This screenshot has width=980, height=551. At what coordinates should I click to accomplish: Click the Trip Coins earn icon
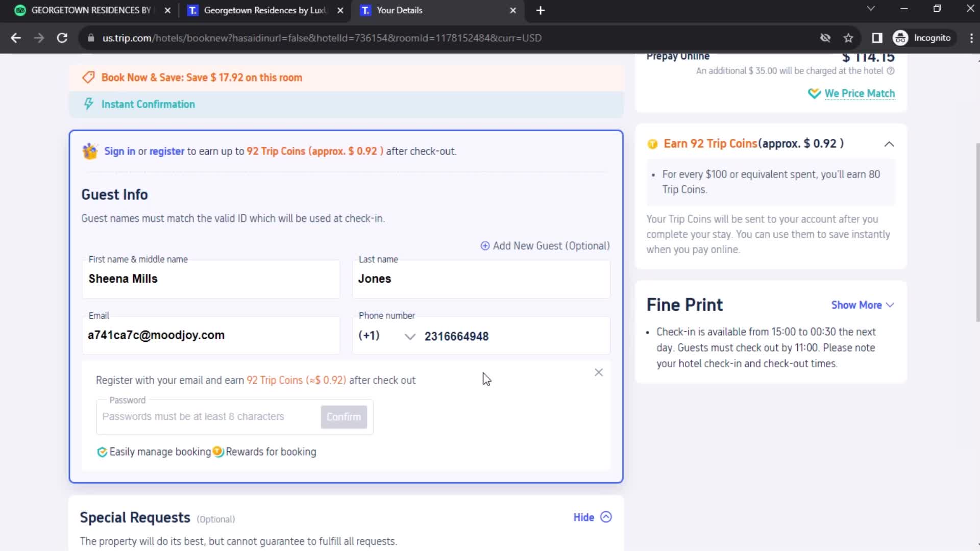pyautogui.click(x=652, y=143)
